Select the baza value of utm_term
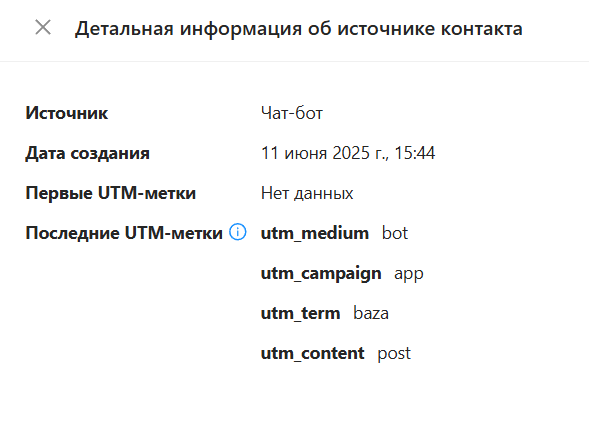This screenshot has width=589, height=427. pos(371,313)
